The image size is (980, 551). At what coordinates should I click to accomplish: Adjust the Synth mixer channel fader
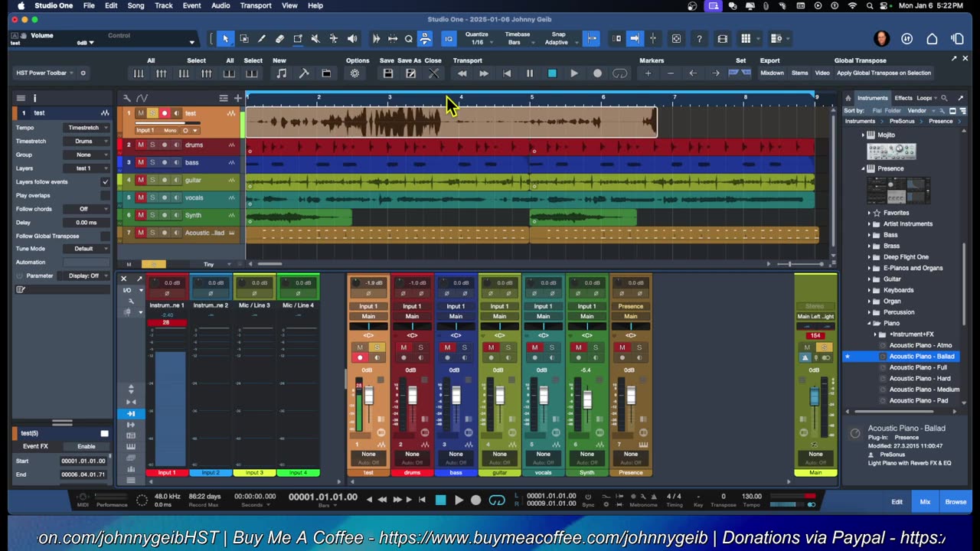[x=586, y=399]
